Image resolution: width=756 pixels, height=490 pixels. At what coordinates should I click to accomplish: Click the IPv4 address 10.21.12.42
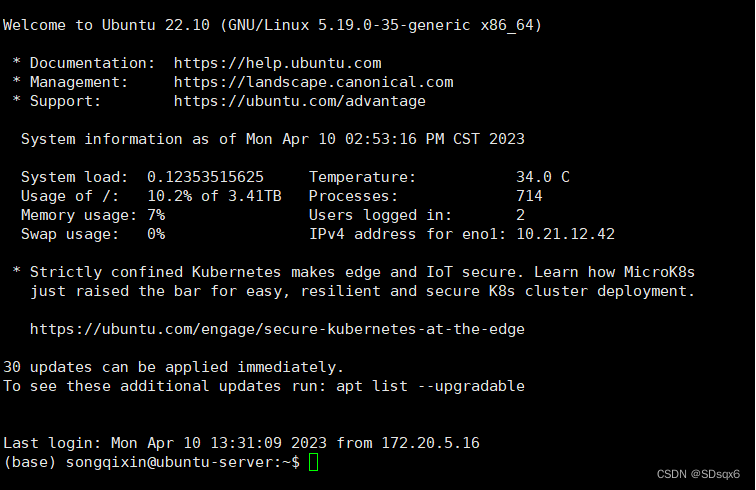pos(565,234)
